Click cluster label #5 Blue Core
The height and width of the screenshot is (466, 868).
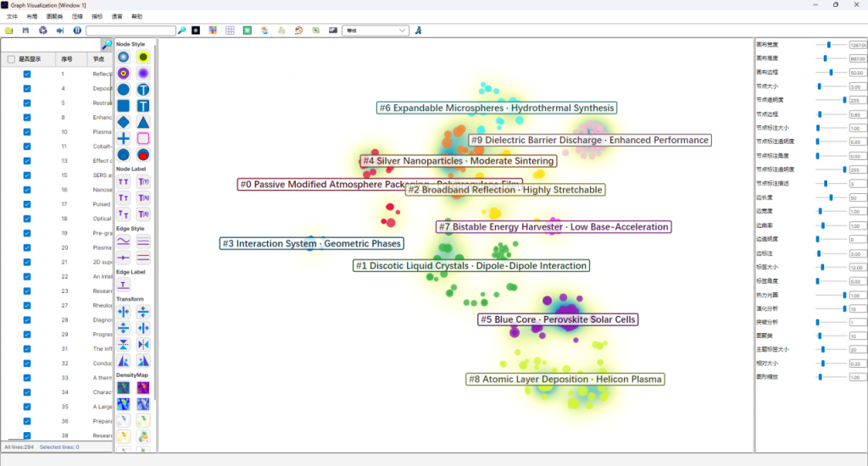tap(558, 319)
